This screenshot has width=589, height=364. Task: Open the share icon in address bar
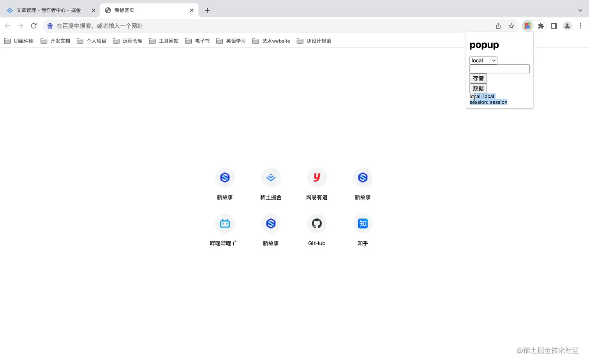point(498,26)
